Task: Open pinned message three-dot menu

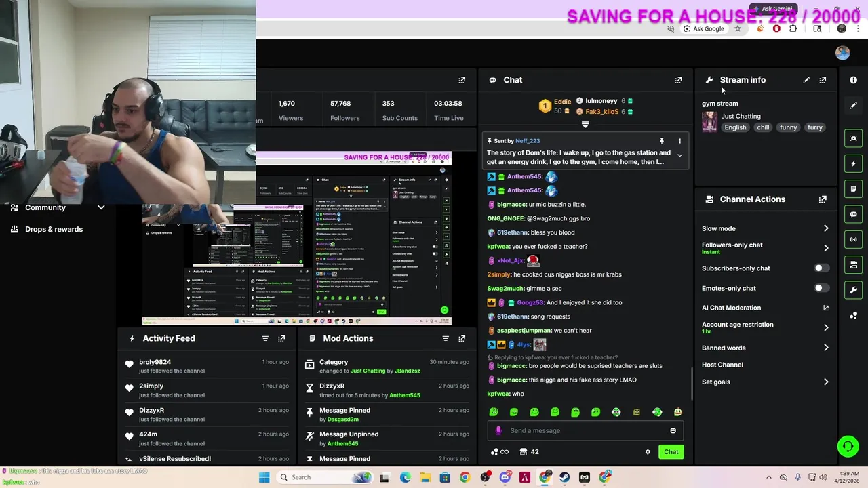Action: tap(679, 141)
